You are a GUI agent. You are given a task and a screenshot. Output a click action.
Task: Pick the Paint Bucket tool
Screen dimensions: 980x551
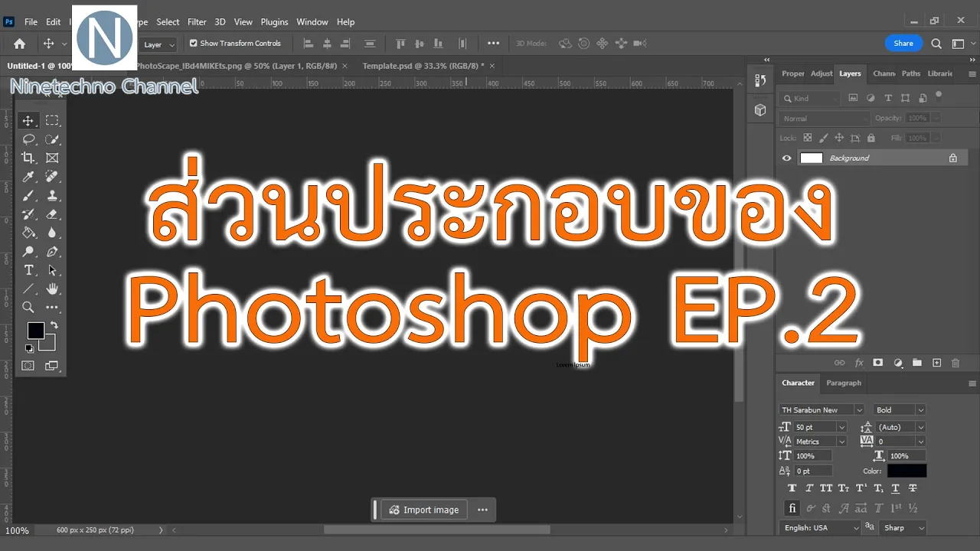click(x=28, y=233)
